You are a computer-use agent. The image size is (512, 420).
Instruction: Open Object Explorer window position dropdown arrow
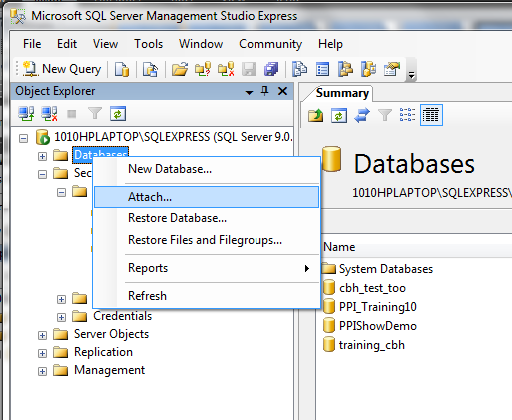point(249,92)
